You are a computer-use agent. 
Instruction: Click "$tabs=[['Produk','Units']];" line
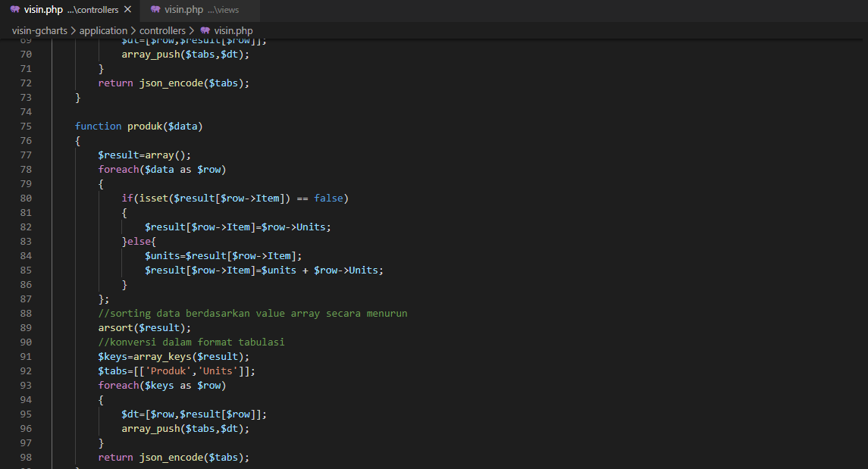pos(177,371)
